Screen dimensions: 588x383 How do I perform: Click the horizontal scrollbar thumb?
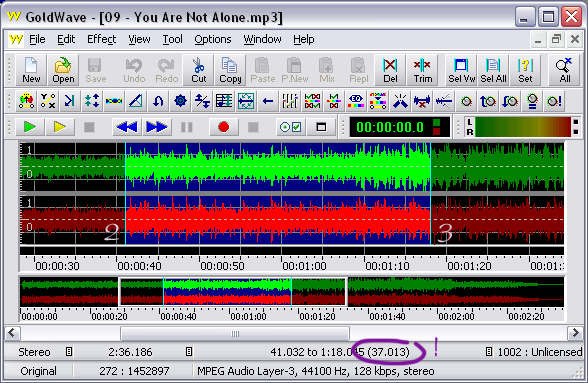point(235,333)
